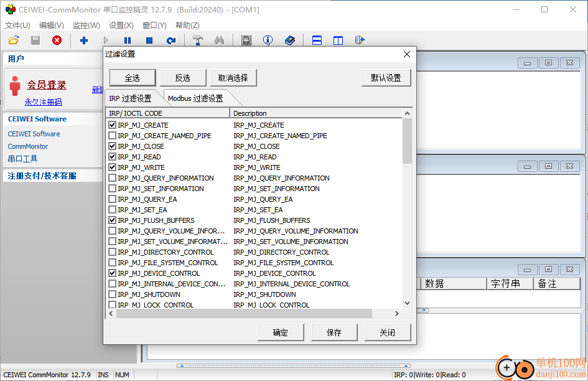Click the 取消选择 button
The height and width of the screenshot is (381, 588).
tap(233, 78)
